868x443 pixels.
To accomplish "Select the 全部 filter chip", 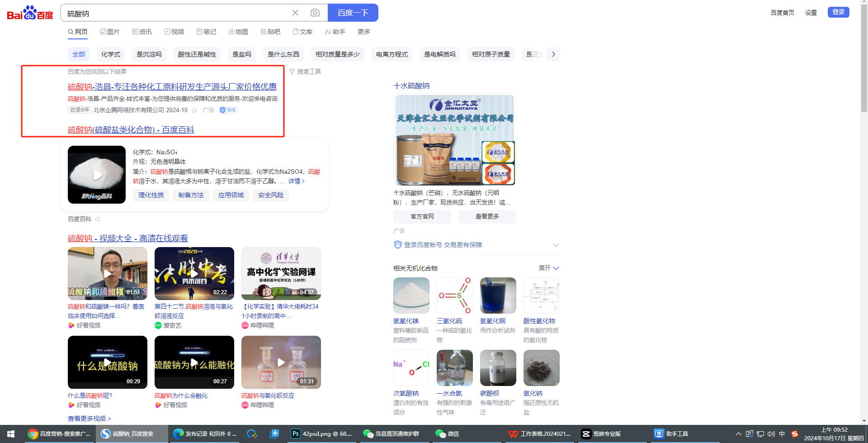I will [79, 54].
